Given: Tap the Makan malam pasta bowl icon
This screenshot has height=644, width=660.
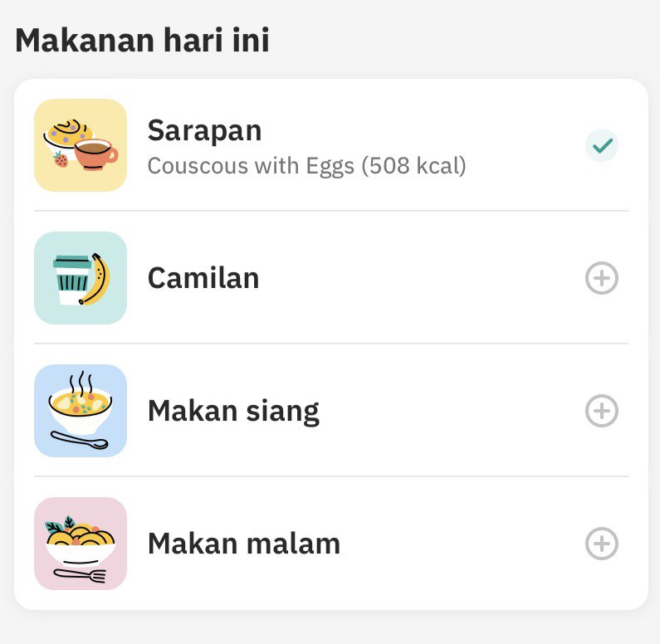Looking at the screenshot, I should tap(81, 544).
